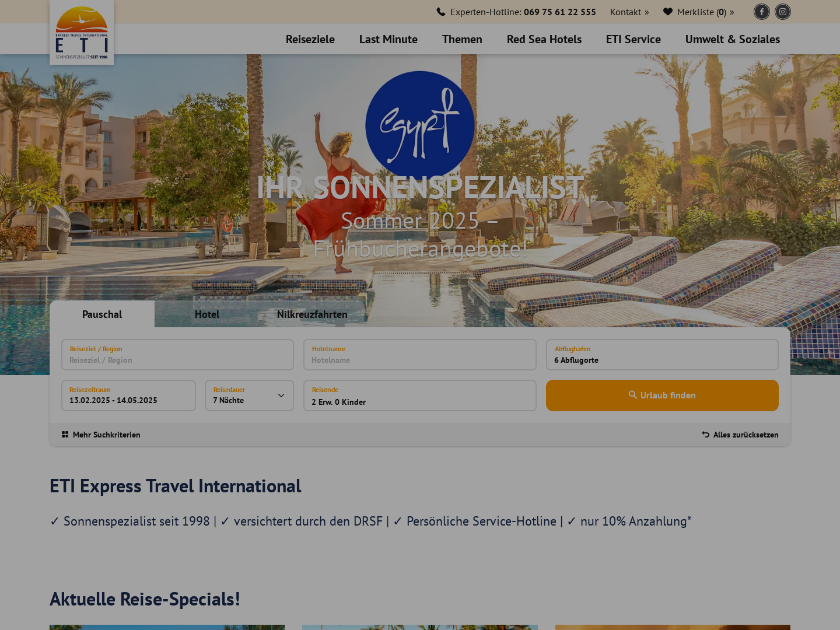The width and height of the screenshot is (840, 630).
Task: Click the magnifier icon in Urlaub finden
Action: [x=633, y=395]
